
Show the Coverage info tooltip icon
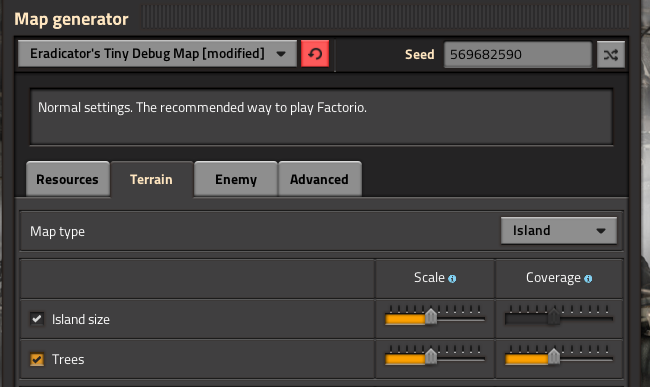588,279
